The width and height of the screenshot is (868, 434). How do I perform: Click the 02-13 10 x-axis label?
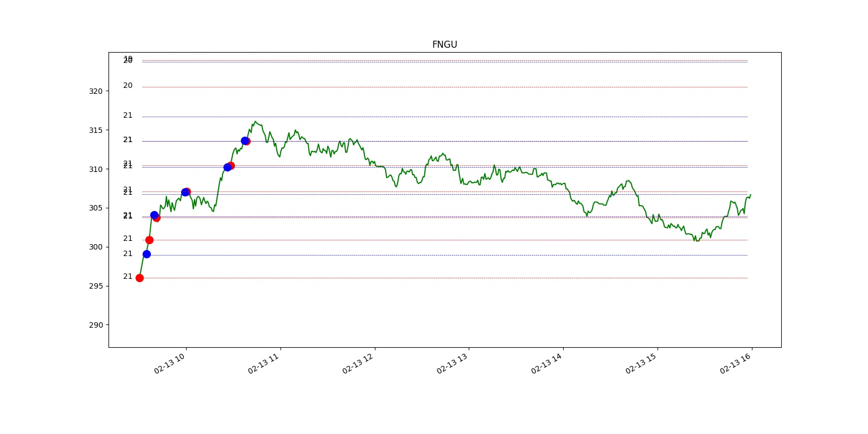coord(170,363)
